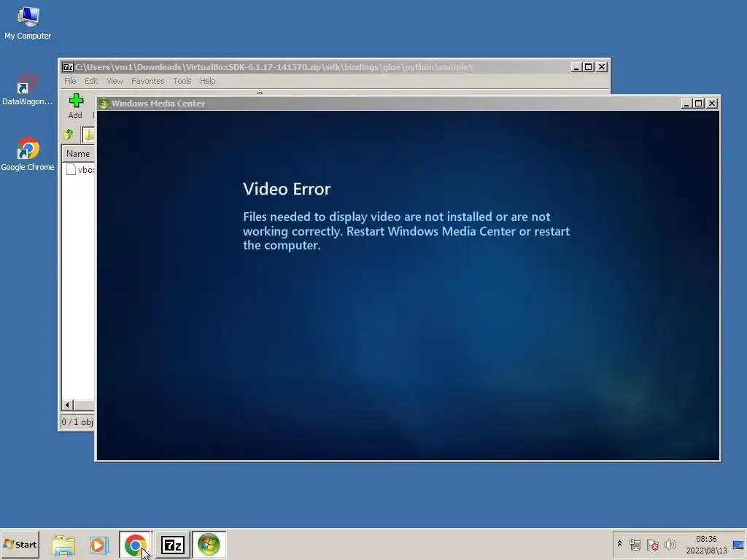Close the 7-Zip window

pos(602,67)
